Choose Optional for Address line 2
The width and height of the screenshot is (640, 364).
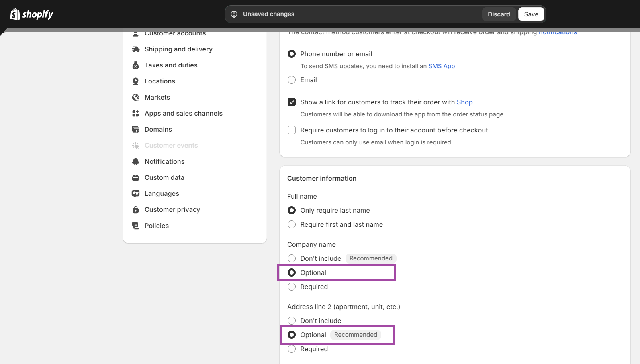pyautogui.click(x=292, y=335)
